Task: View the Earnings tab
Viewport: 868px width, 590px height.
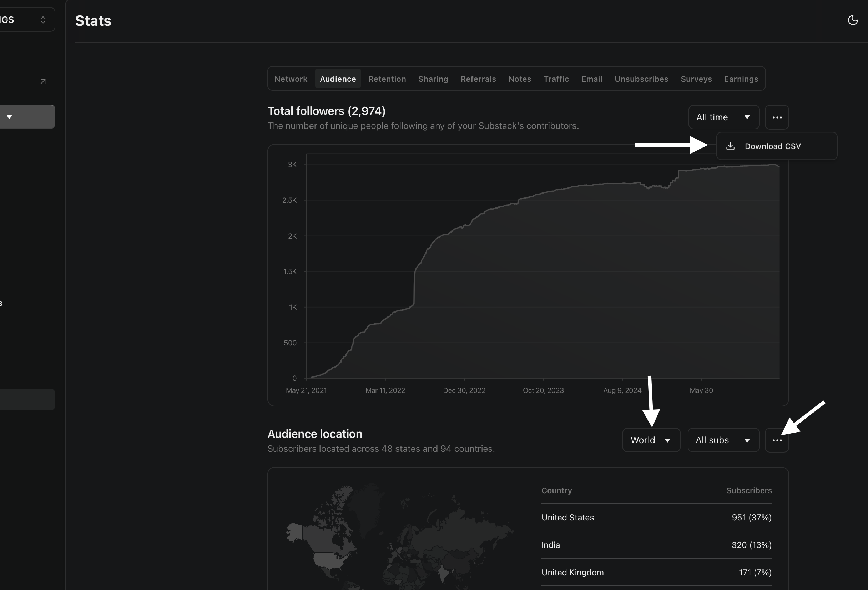Action: tap(741, 79)
